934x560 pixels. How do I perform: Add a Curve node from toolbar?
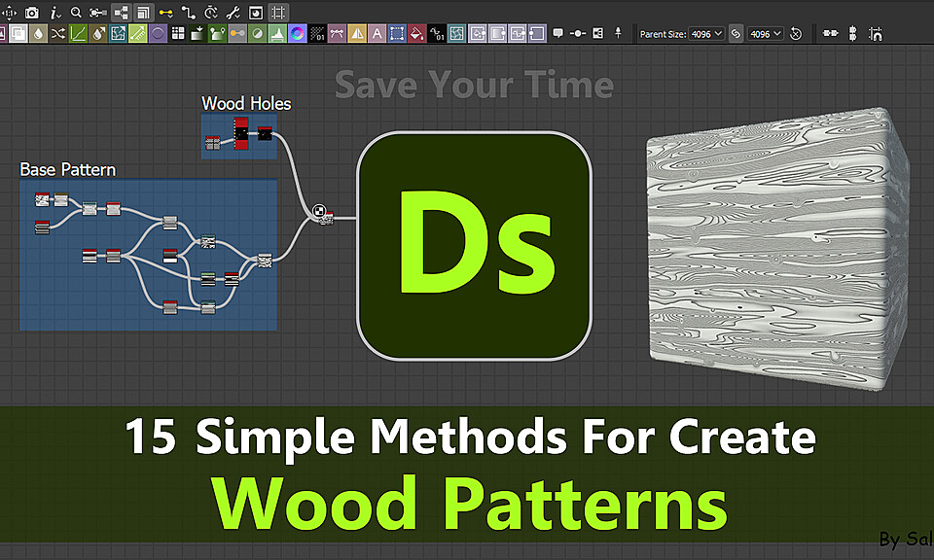pos(78,33)
